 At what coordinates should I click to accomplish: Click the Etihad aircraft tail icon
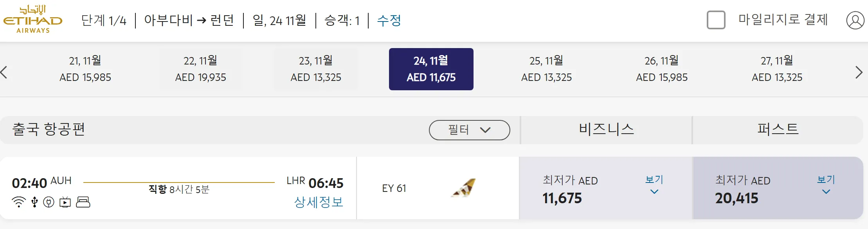(464, 188)
